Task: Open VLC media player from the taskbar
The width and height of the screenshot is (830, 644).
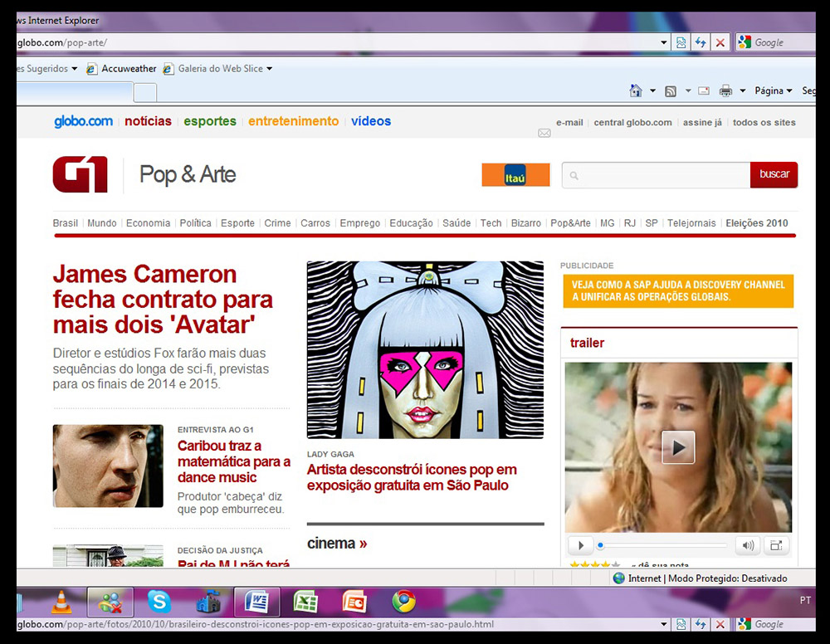Action: pyautogui.click(x=61, y=602)
